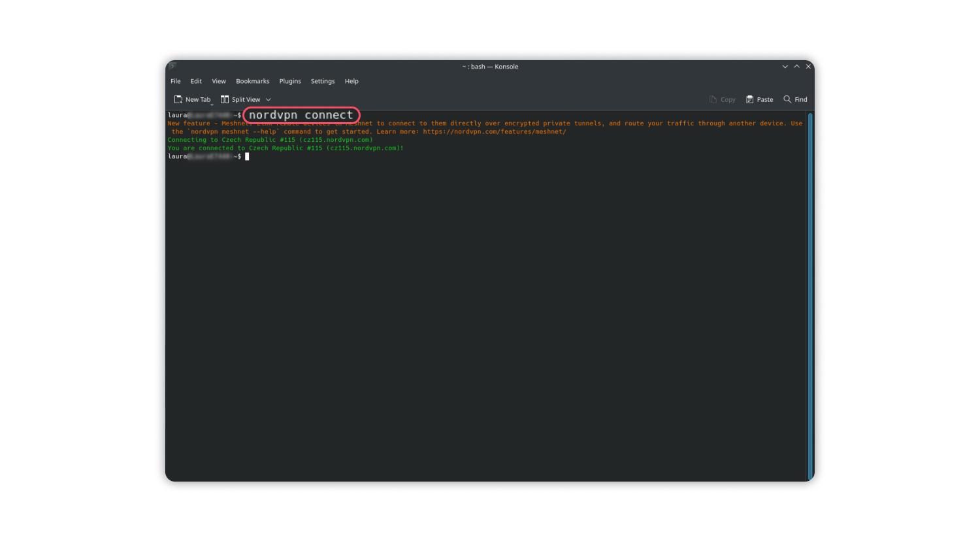Minimize the Konsole window
This screenshot has height=541, width=980.
785,66
